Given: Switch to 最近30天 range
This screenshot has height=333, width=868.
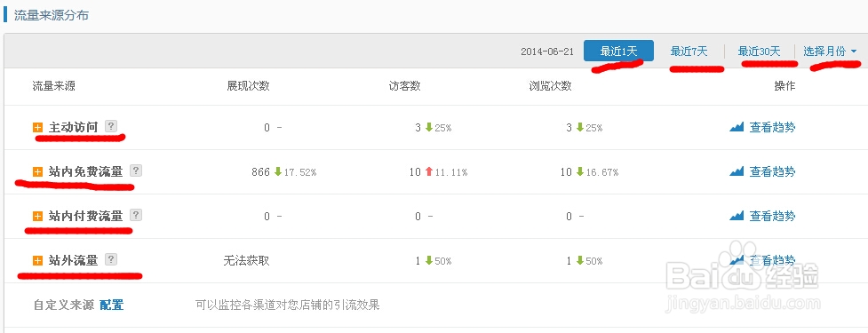Looking at the screenshot, I should pos(759,52).
